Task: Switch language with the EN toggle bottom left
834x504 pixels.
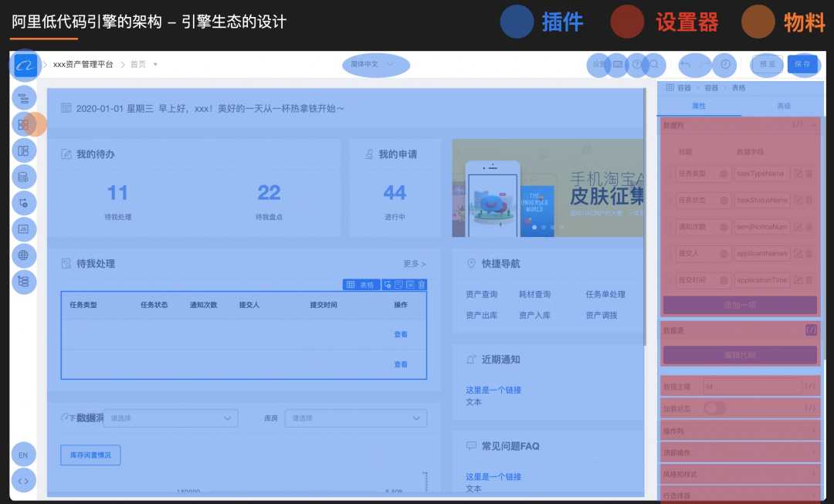Action: 23,455
